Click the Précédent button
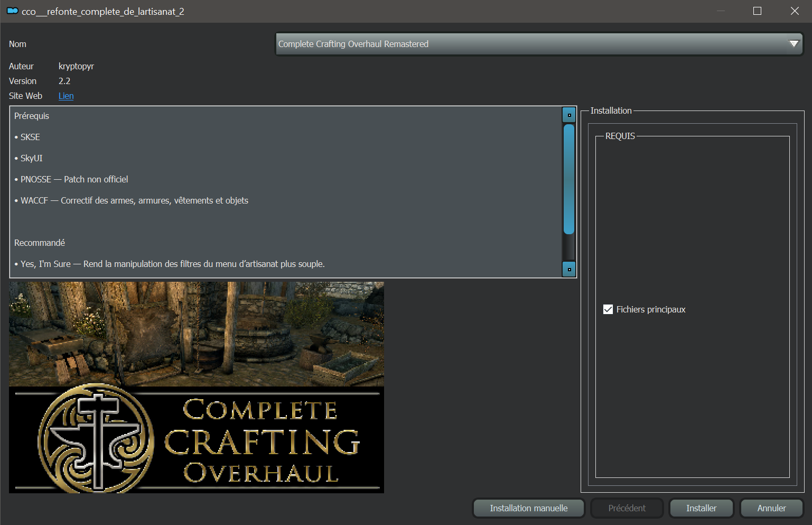Viewport: 812px width, 525px height. coord(627,508)
